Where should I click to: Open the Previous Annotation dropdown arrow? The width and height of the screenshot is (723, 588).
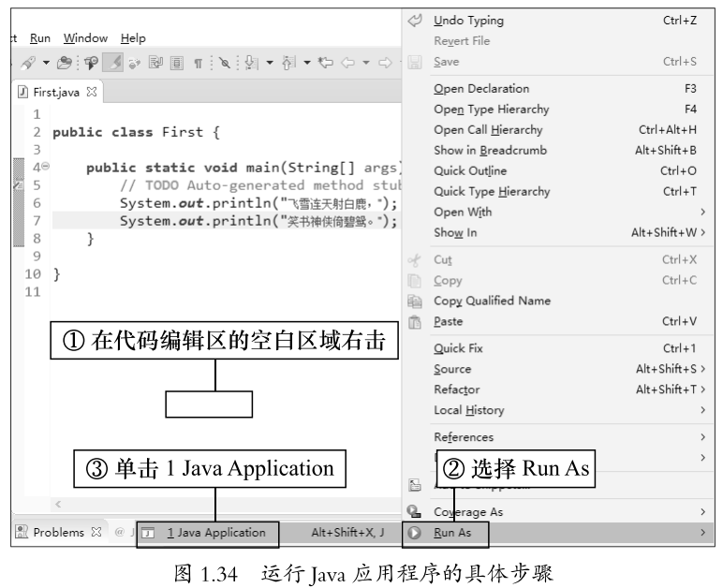tap(307, 62)
